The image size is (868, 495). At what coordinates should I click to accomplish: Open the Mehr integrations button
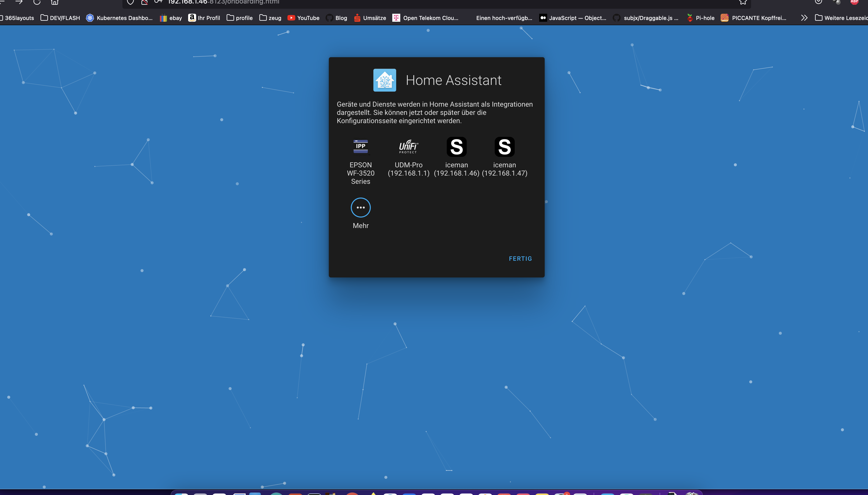(x=361, y=214)
